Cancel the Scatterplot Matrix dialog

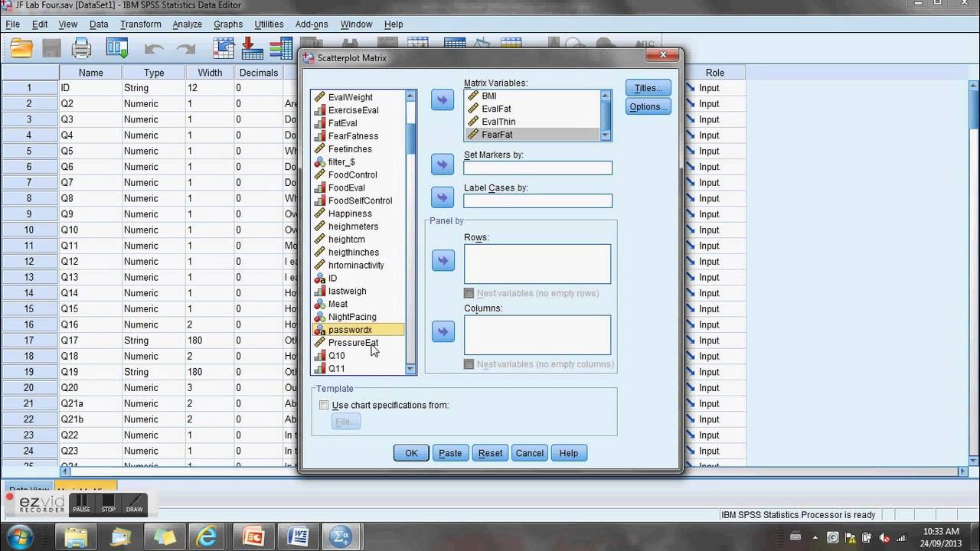[x=529, y=453]
